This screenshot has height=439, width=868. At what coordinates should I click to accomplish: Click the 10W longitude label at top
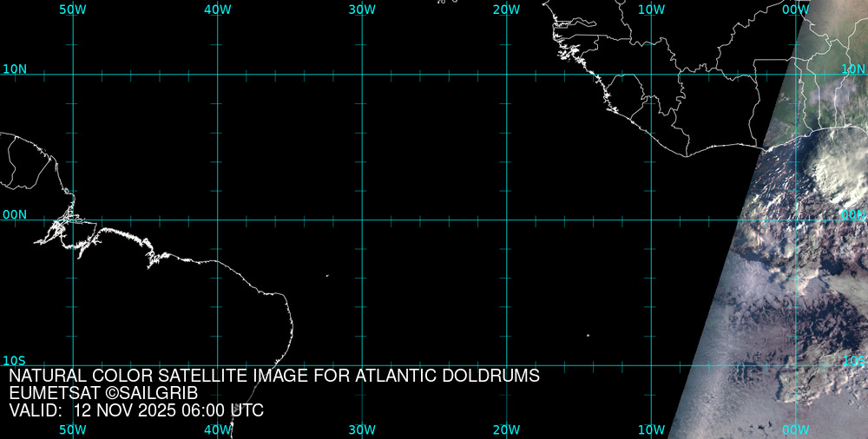(x=651, y=9)
